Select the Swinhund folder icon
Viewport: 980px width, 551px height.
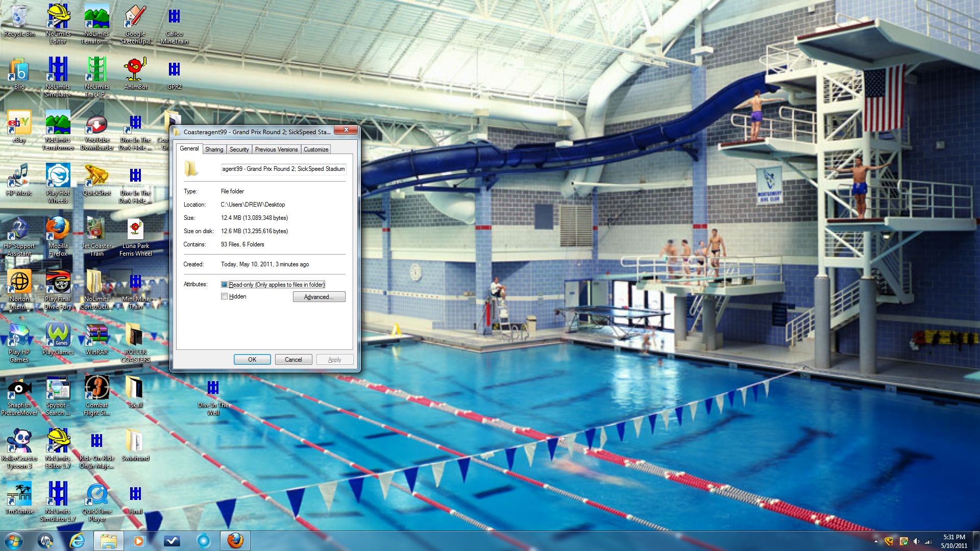135,445
